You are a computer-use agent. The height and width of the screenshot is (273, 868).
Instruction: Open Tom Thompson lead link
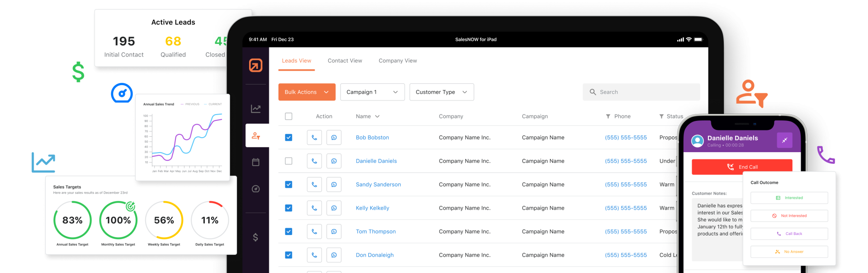pos(375,231)
